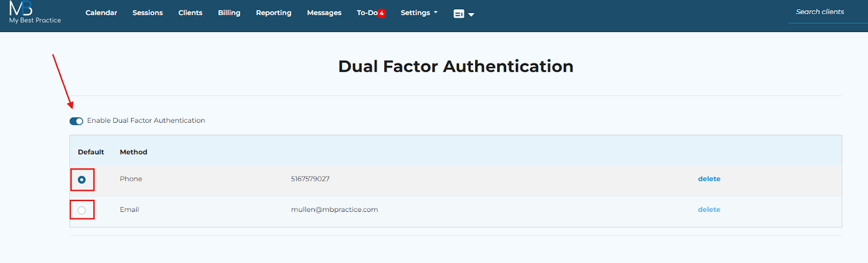868x263 pixels.
Task: Open the To-Do list
Action: click(367, 12)
